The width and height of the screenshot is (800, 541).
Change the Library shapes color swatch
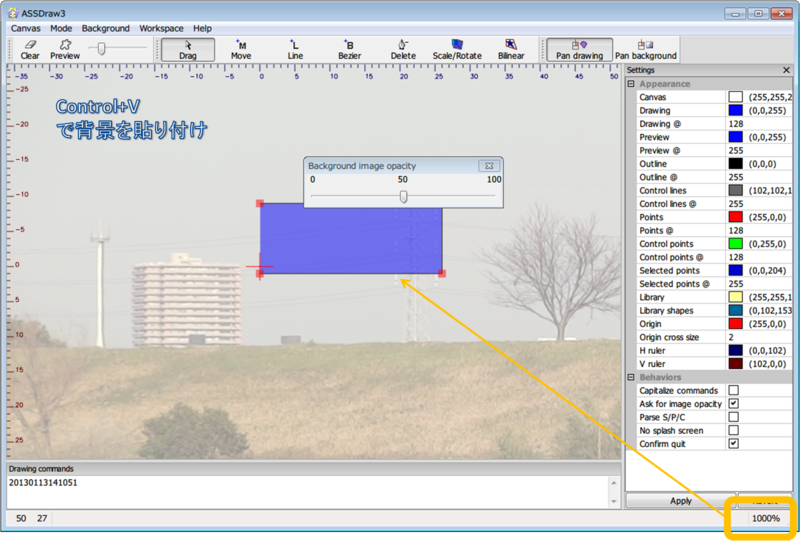(735, 310)
